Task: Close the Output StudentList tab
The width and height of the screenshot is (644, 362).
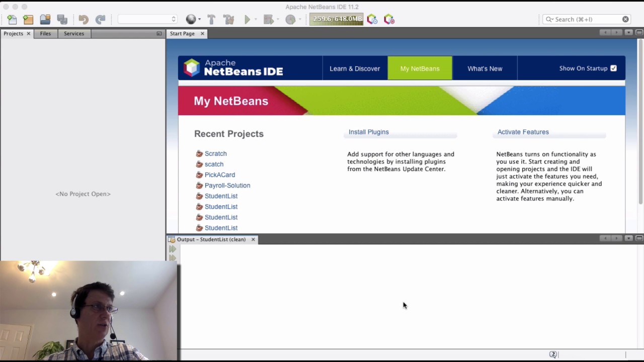Action: pos(253,239)
